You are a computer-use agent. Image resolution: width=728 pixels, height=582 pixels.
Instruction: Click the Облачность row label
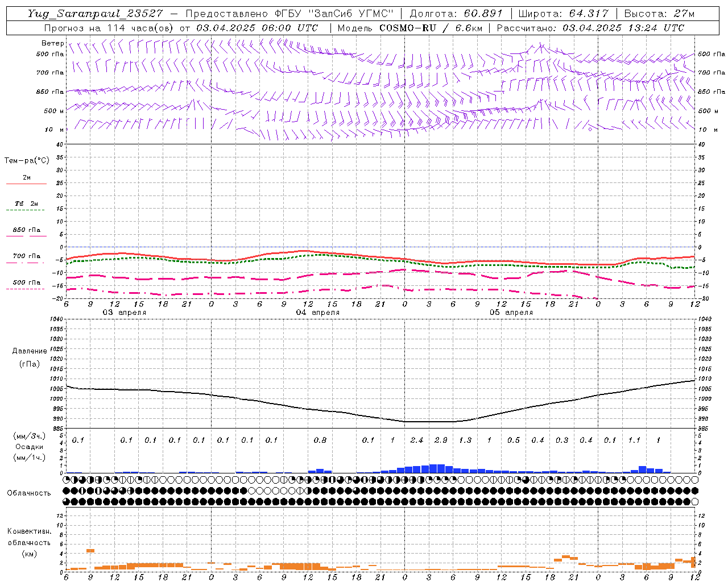tap(29, 493)
